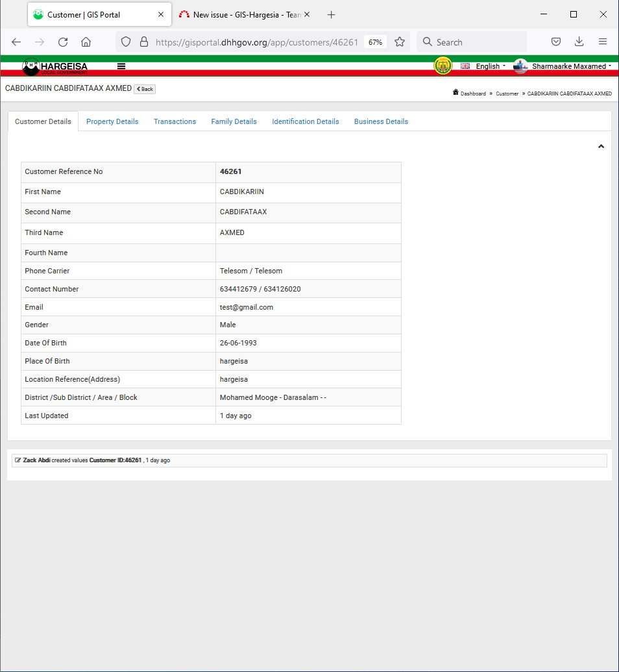Open the downloads arrow icon
Viewport: 619px width, 672px height.
click(579, 42)
